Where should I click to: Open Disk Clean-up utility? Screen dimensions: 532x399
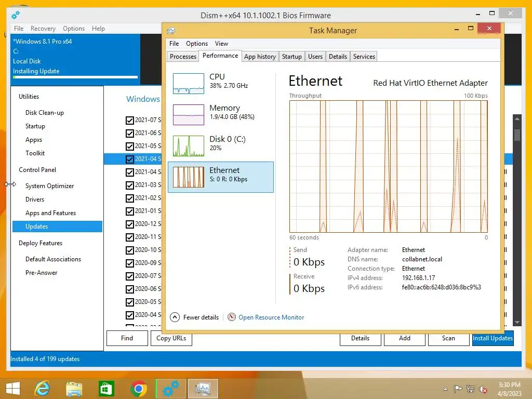pyautogui.click(x=45, y=113)
